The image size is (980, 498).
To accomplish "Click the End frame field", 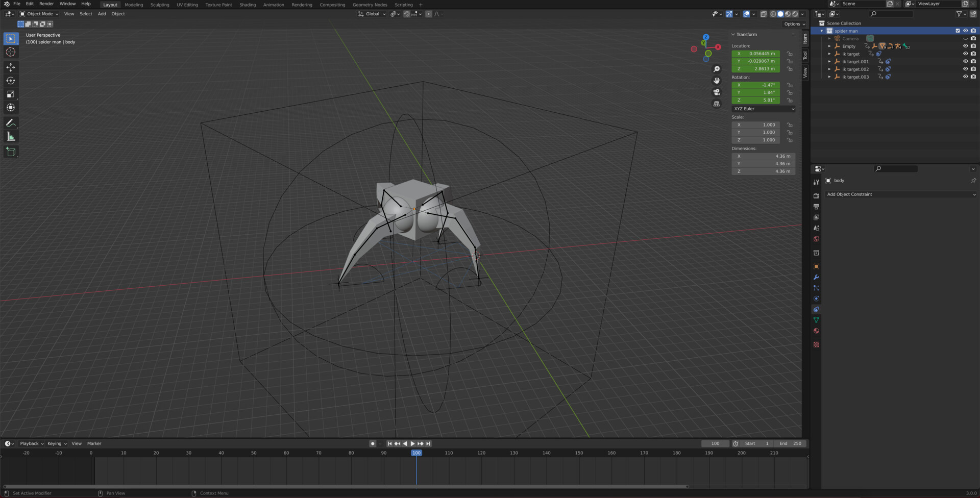I will coord(790,443).
